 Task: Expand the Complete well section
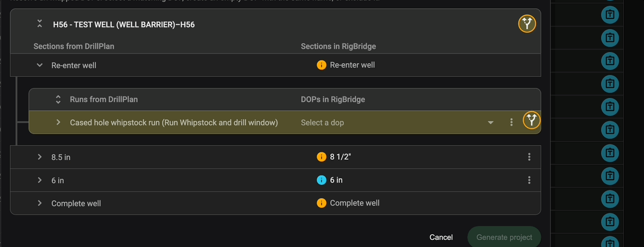point(39,203)
